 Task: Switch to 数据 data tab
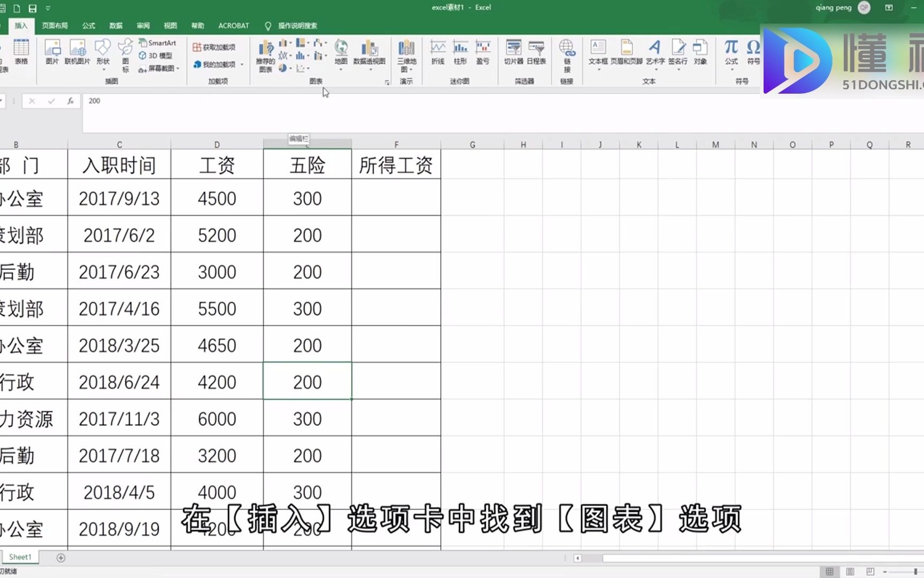[x=116, y=26]
